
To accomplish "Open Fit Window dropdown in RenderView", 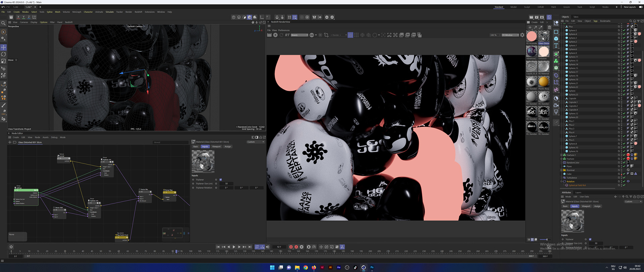I will pyautogui.click(x=511, y=35).
